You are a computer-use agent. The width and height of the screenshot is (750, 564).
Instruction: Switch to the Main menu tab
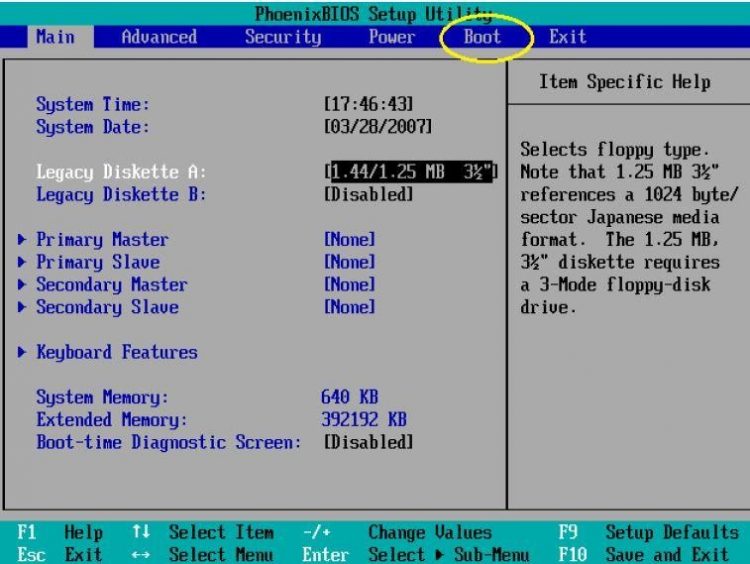55,37
